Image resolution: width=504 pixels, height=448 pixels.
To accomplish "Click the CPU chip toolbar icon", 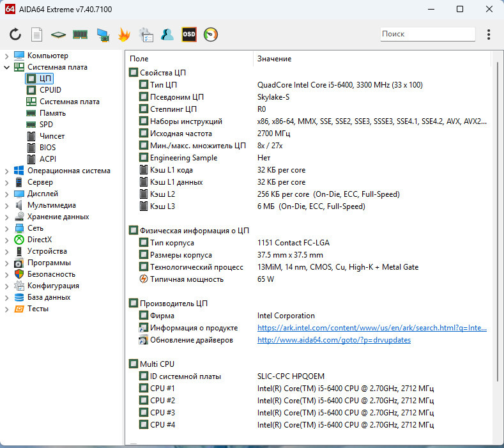I will (x=58, y=35).
